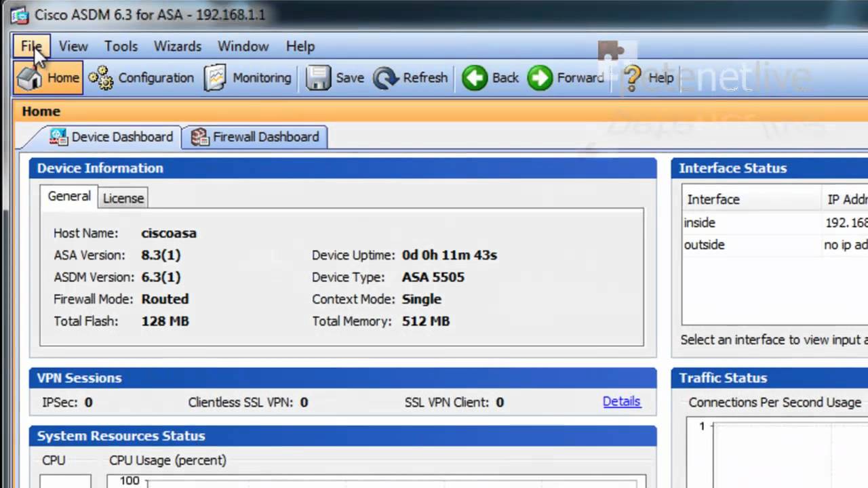
Task: Click the Refresh toolbar label
Action: point(425,78)
